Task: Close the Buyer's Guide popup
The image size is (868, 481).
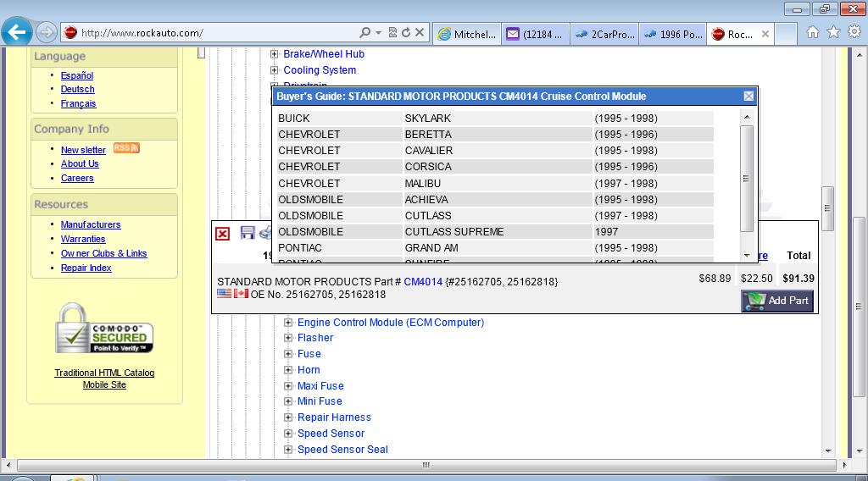Action: click(x=748, y=97)
